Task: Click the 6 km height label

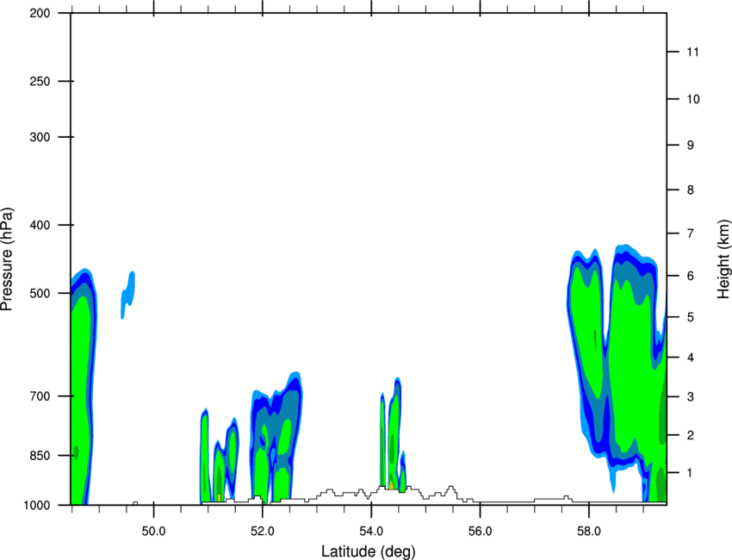Action: coord(691,276)
